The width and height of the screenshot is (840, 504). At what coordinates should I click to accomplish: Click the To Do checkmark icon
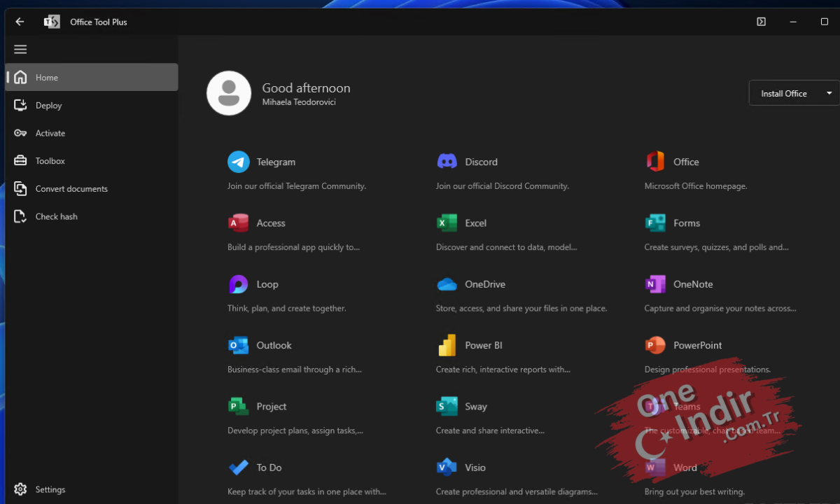[238, 467]
